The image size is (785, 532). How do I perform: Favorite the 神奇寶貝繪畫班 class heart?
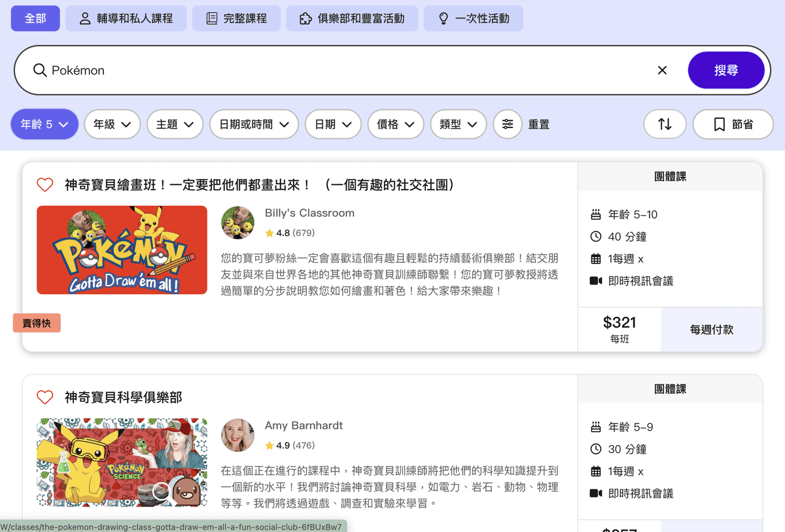[44, 185]
